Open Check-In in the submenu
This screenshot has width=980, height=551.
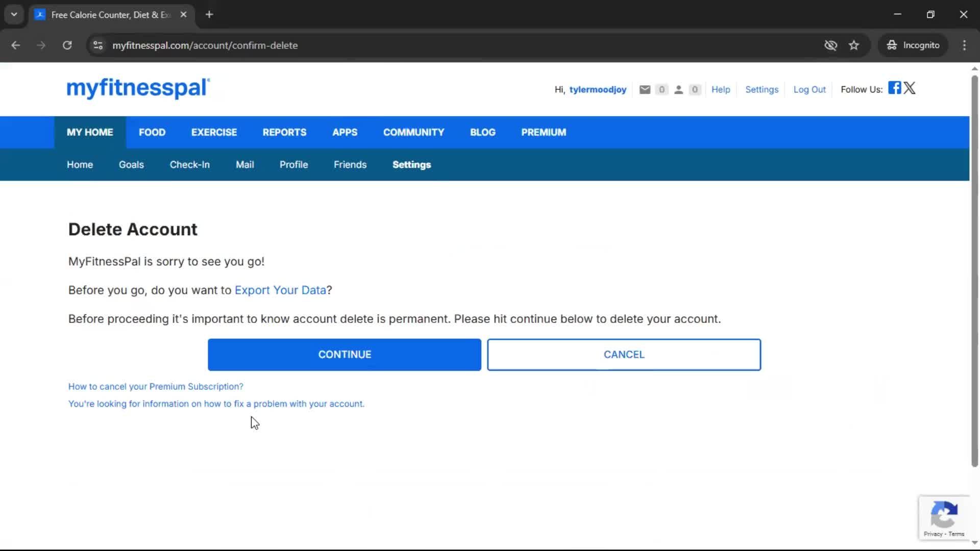[189, 165]
